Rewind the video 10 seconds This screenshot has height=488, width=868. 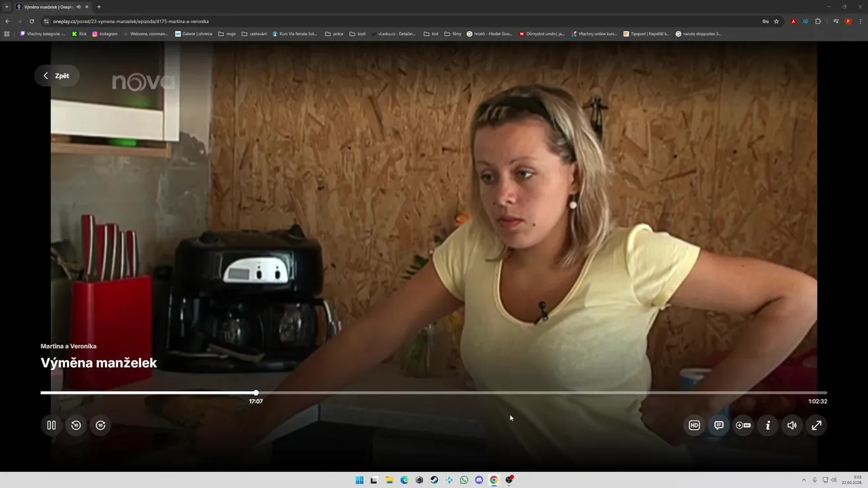point(76,425)
